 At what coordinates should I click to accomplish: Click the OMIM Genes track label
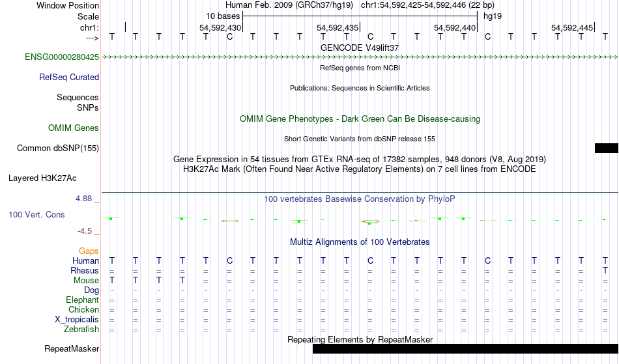74,128
